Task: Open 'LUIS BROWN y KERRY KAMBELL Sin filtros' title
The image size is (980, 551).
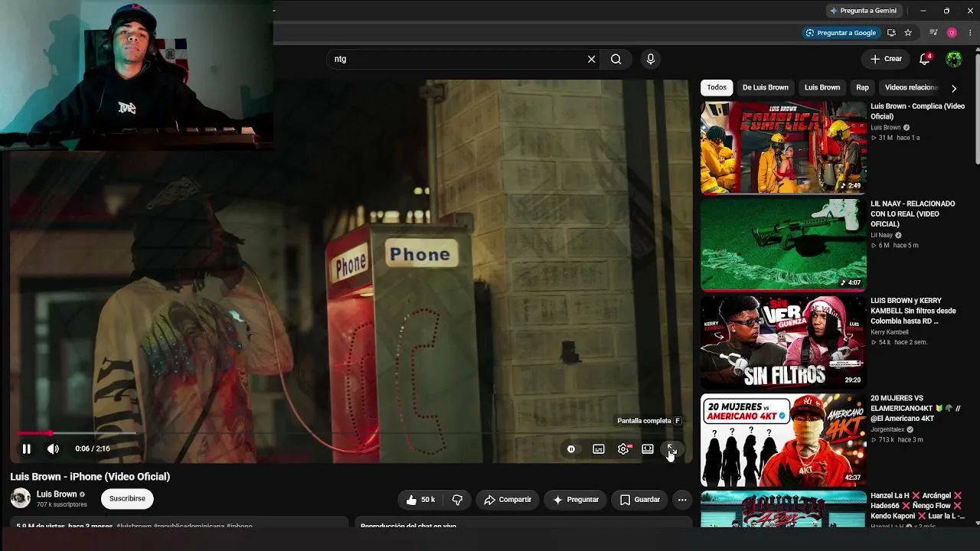Action: [913, 311]
